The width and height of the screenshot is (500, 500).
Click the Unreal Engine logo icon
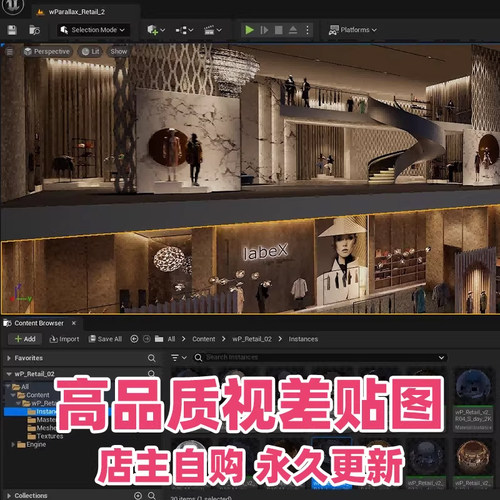13,5
